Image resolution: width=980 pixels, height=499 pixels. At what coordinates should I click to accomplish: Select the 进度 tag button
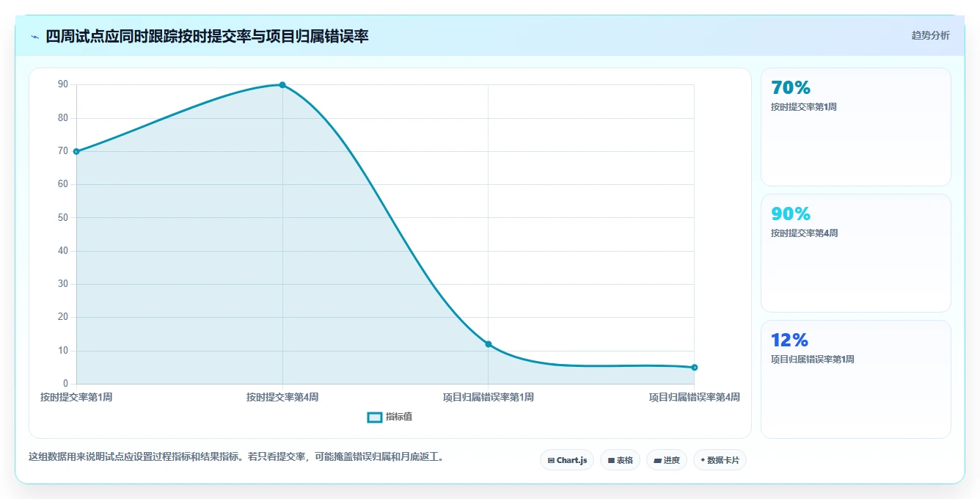pyautogui.click(x=667, y=460)
